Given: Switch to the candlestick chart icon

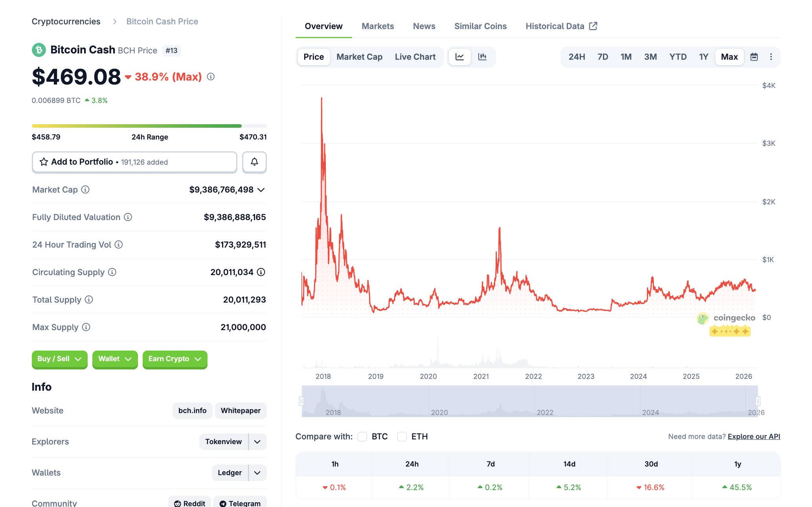Looking at the screenshot, I should coord(482,57).
